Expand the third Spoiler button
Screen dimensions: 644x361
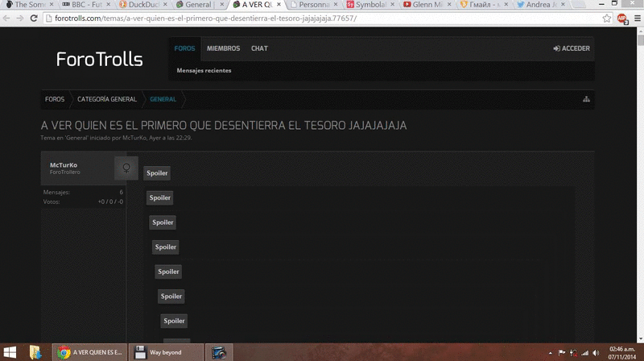coord(163,222)
